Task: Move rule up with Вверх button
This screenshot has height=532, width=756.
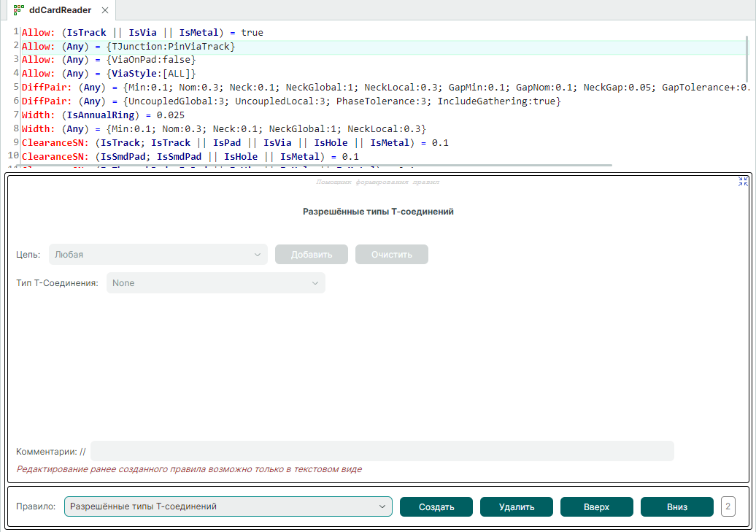Action: pyautogui.click(x=596, y=506)
